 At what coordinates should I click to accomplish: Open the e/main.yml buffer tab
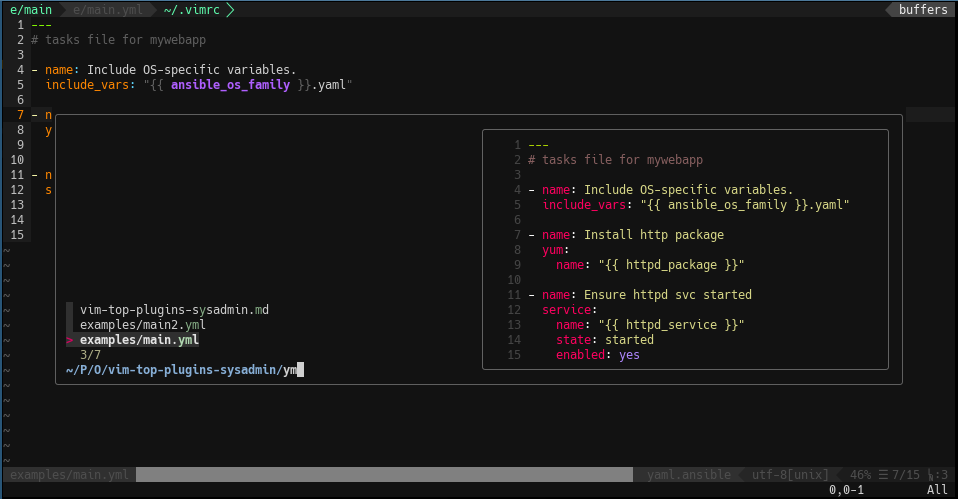[105, 10]
